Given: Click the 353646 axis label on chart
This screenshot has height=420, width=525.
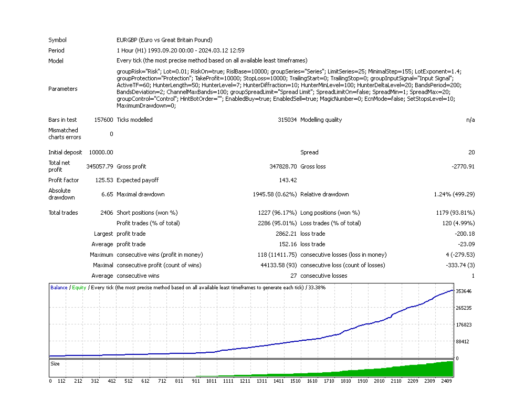Looking at the screenshot, I should pos(464,291).
